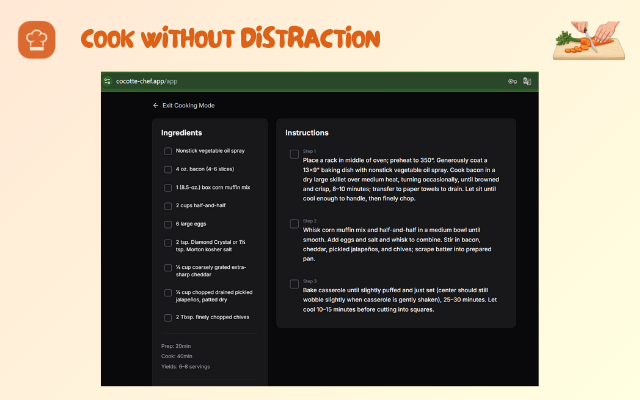Click the 'Prep: 20min' text
This screenshot has width=640, height=400.
pyautogui.click(x=176, y=346)
